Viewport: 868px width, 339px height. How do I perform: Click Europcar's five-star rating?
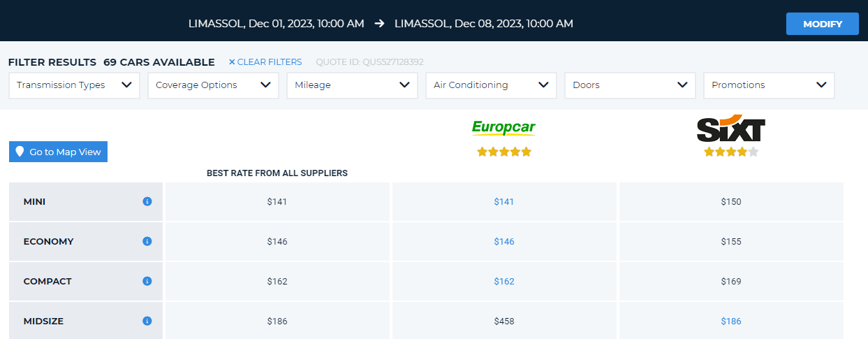click(503, 152)
